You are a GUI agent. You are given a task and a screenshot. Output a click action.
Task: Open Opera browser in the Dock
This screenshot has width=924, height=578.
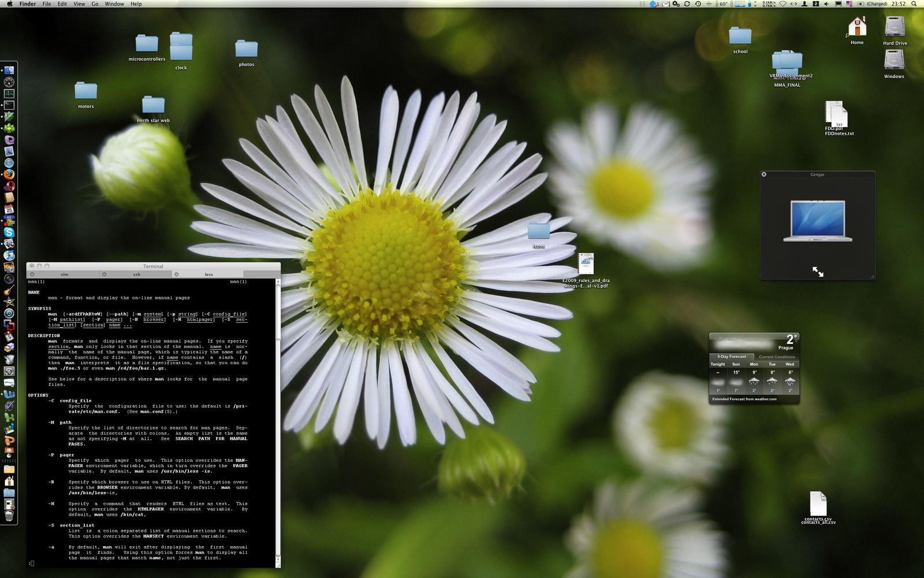coord(9,186)
